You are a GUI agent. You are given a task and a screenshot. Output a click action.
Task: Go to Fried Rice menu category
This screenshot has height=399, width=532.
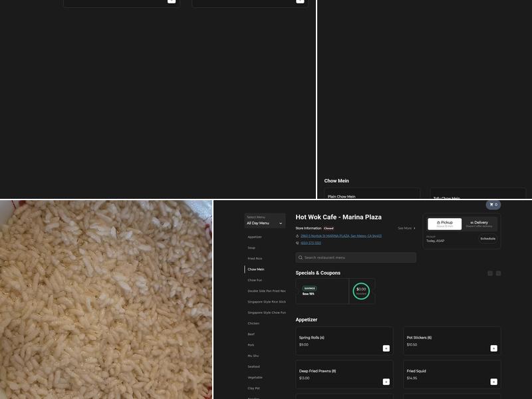255,259
